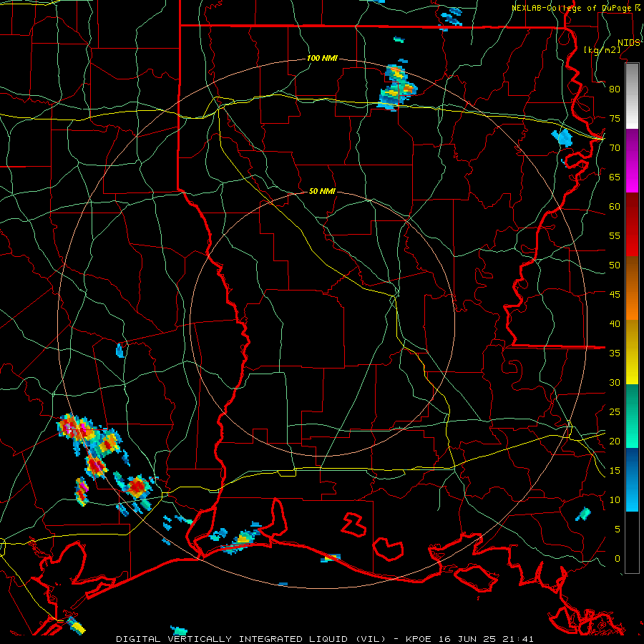Click the 35 value on the color scale

point(615,353)
